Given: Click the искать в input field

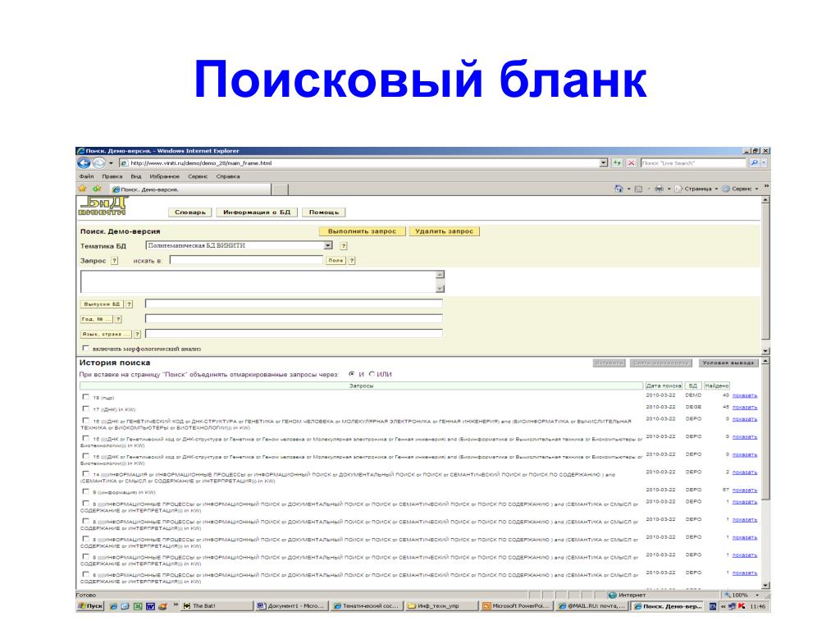Looking at the screenshot, I should click(246, 260).
